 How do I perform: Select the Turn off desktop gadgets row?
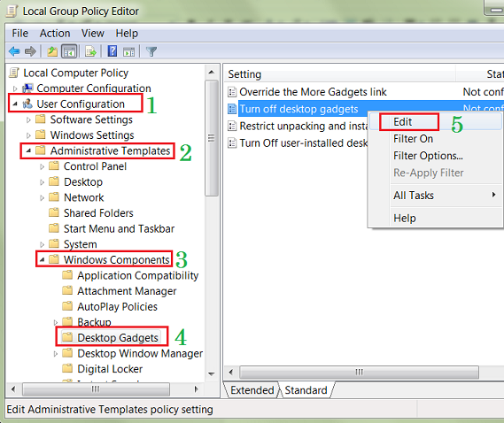point(364,109)
